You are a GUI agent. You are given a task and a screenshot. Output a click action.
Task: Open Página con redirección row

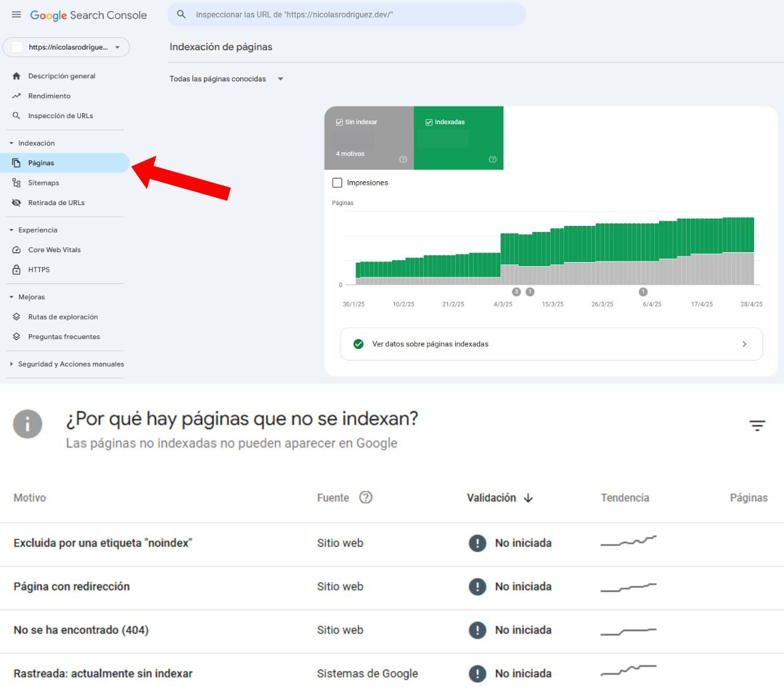[392, 588]
